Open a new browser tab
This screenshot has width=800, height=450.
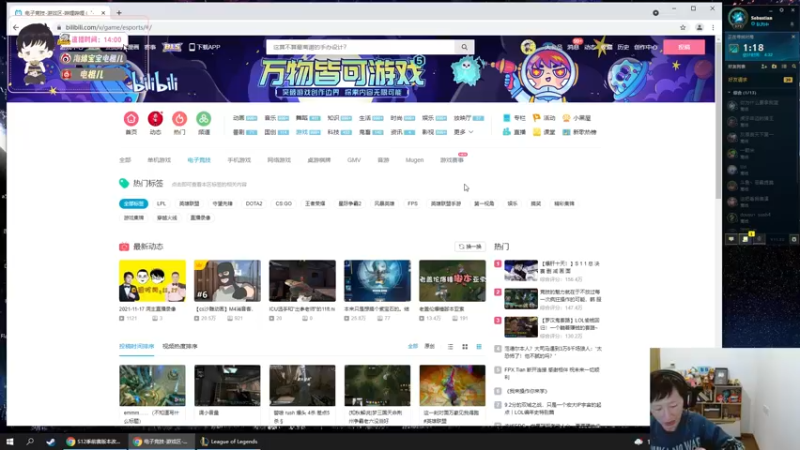tap(119, 12)
